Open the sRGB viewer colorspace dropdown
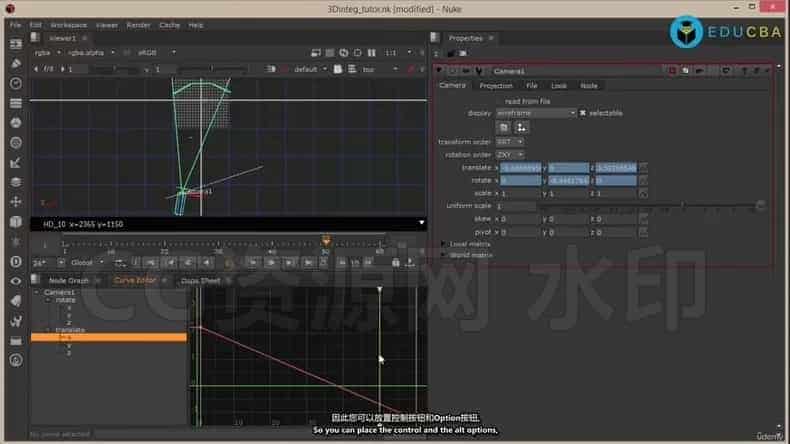The image size is (790, 444). click(x=156, y=52)
